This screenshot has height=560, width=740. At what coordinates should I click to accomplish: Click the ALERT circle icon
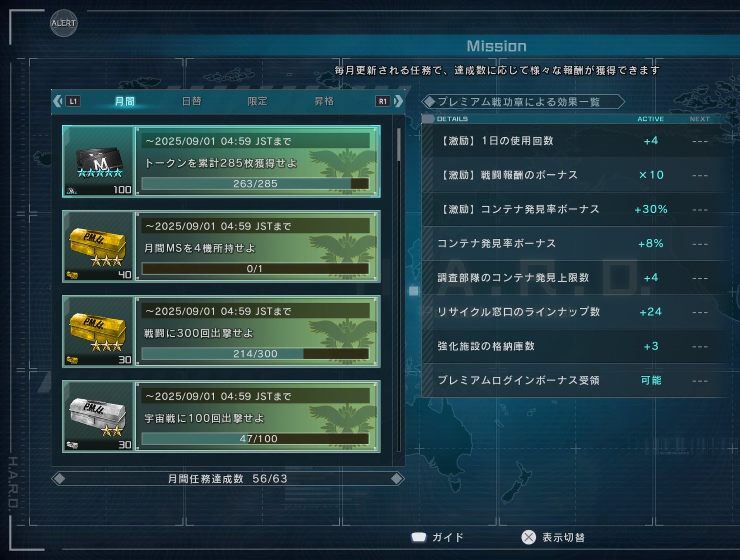point(64,23)
